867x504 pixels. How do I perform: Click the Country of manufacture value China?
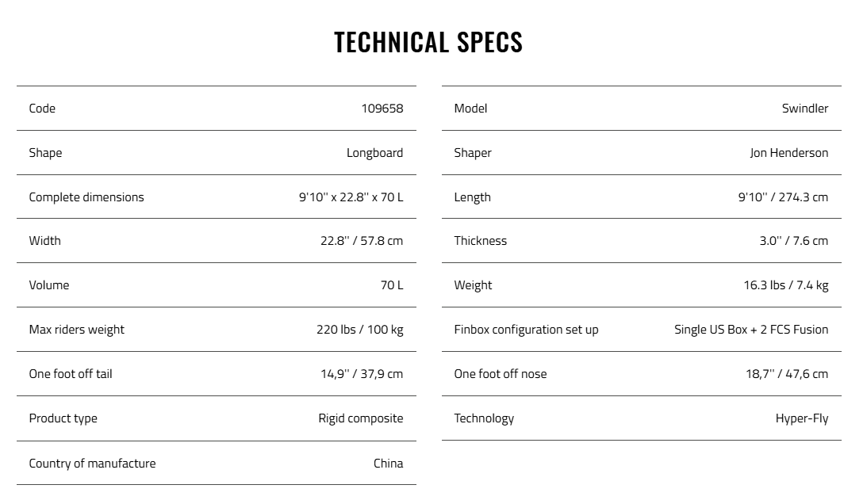[388, 464]
